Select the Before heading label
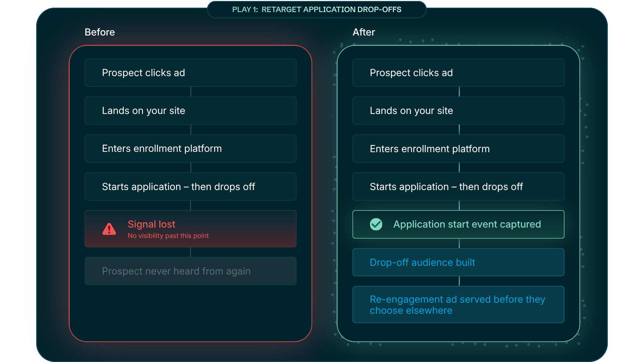The image size is (644, 362). 100,32
